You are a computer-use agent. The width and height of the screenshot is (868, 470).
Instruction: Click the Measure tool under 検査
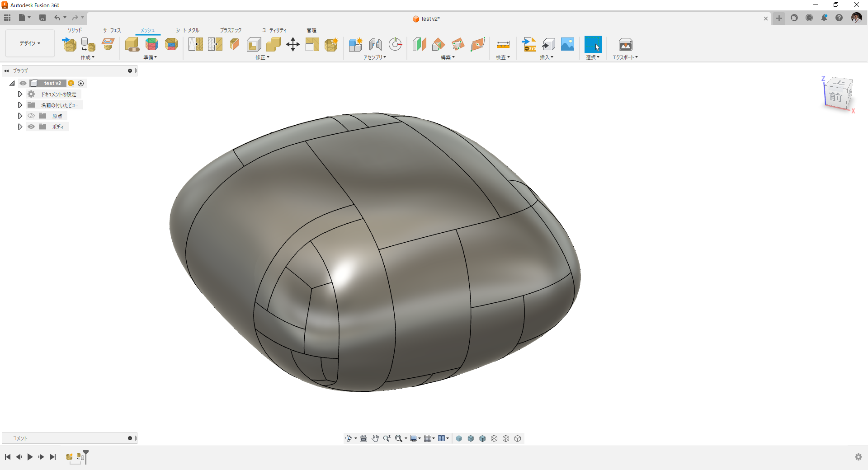point(503,44)
